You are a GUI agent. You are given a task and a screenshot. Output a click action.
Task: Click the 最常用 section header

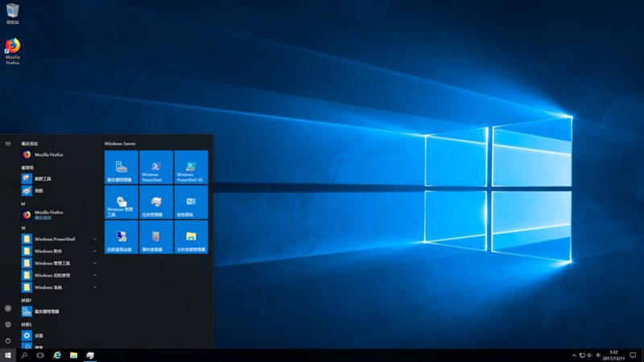point(27,168)
